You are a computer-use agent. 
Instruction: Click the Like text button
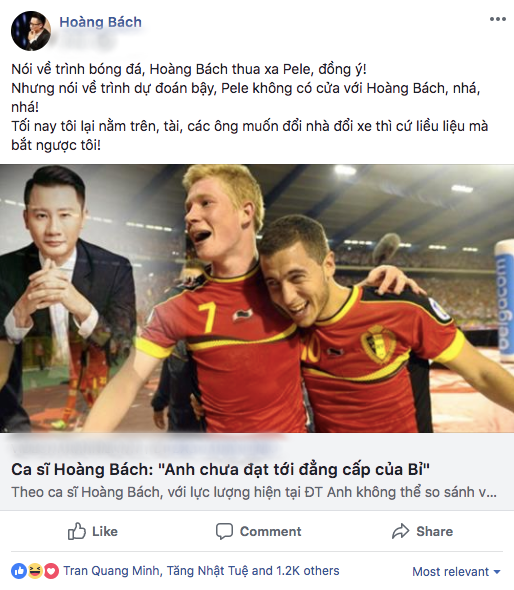(105, 531)
